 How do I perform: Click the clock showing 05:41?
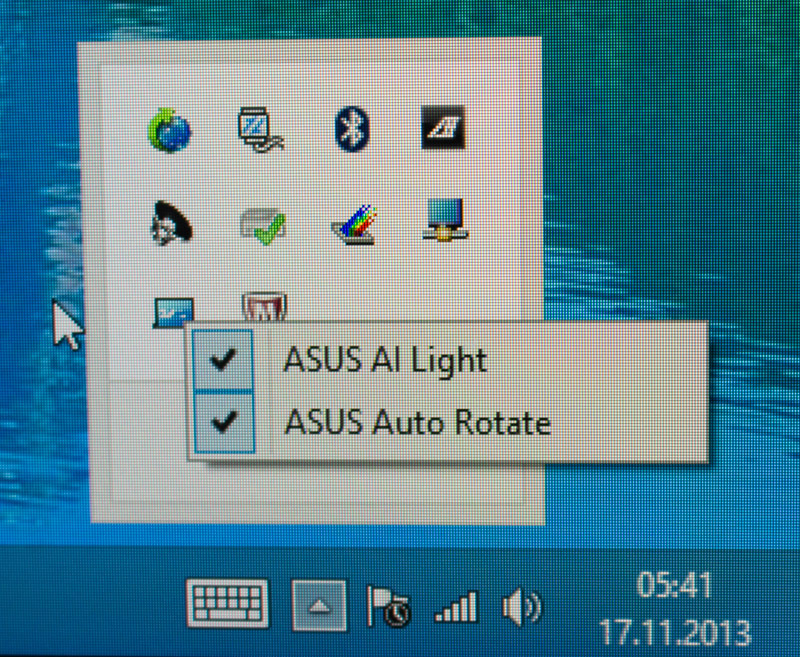click(674, 585)
